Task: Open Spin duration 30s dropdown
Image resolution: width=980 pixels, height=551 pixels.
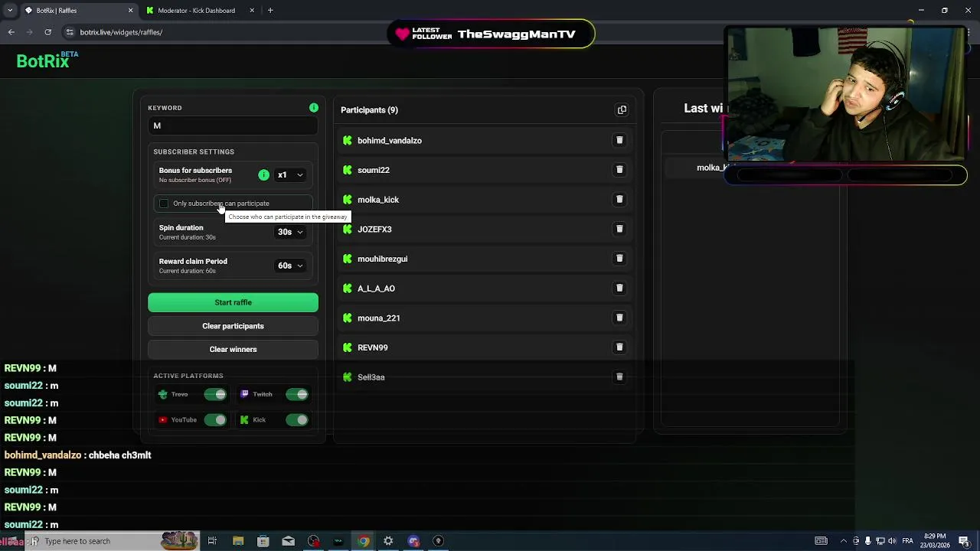Action: point(290,232)
